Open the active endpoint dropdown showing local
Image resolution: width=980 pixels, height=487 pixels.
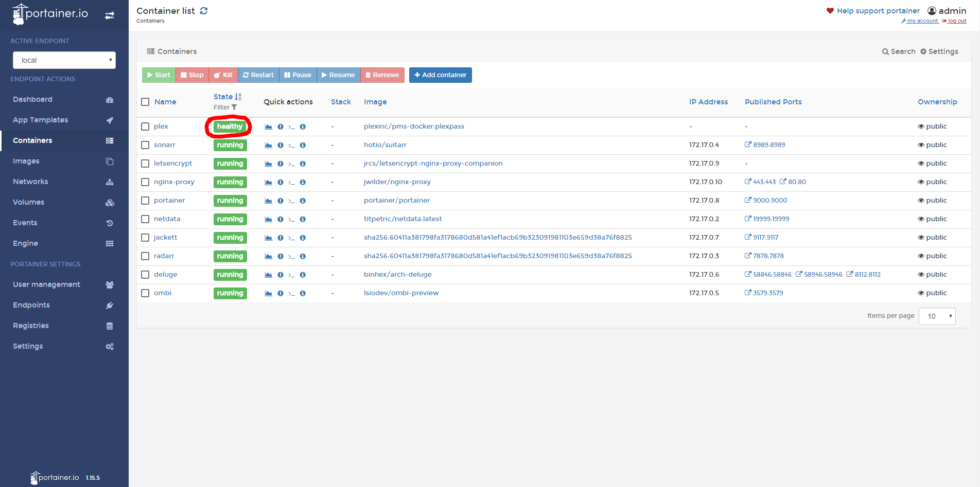click(x=64, y=60)
